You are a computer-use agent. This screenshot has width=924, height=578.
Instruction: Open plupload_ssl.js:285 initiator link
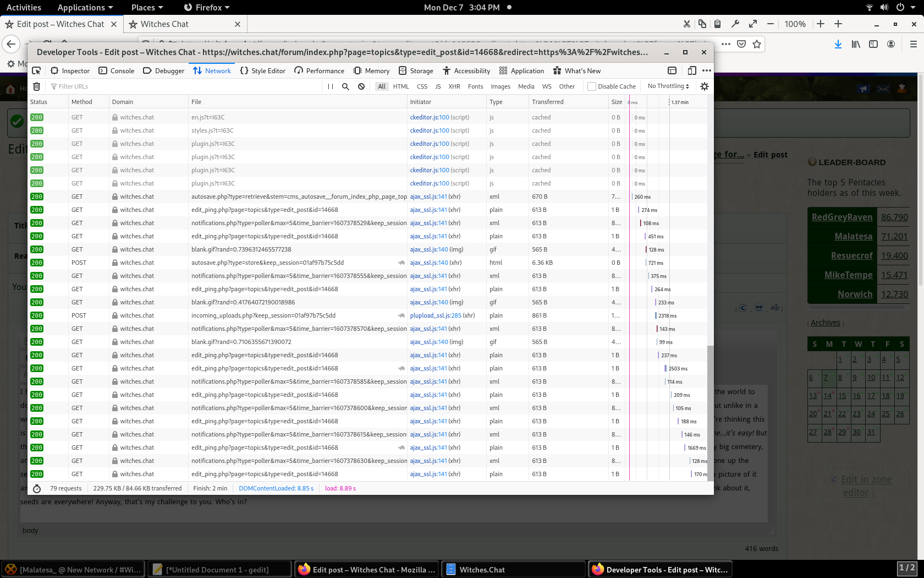[435, 315]
